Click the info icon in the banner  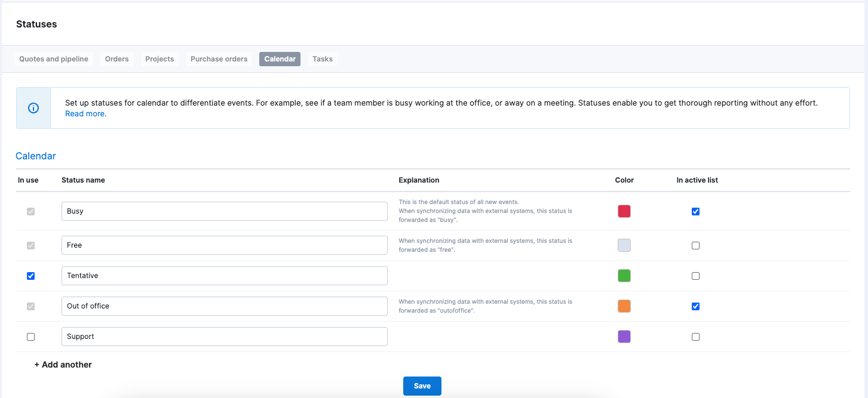(x=33, y=108)
